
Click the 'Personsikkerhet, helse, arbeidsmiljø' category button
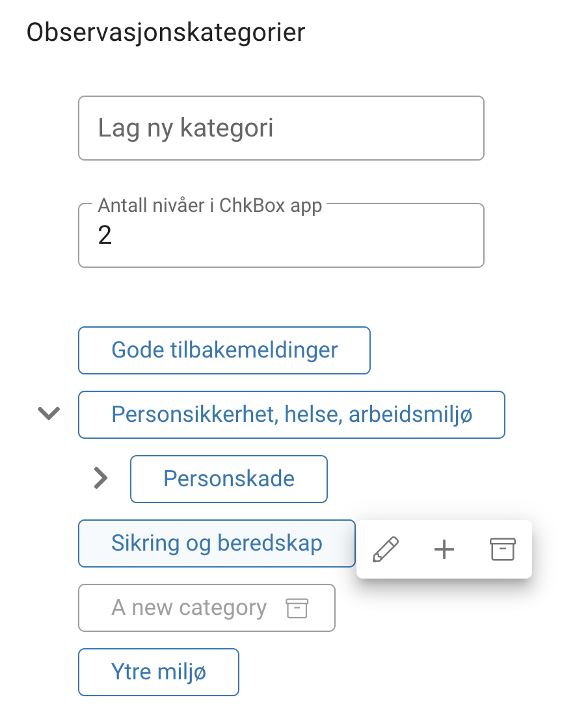[291, 414]
